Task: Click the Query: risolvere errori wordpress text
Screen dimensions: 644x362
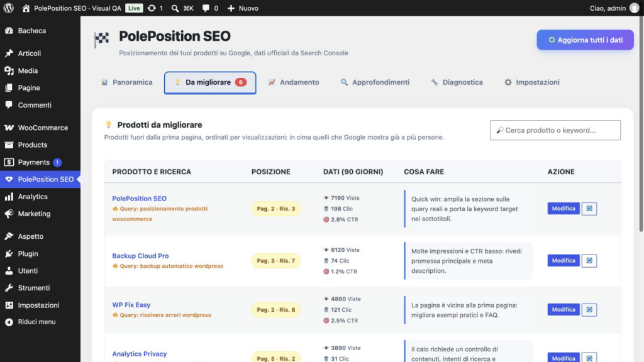Action: (162, 315)
